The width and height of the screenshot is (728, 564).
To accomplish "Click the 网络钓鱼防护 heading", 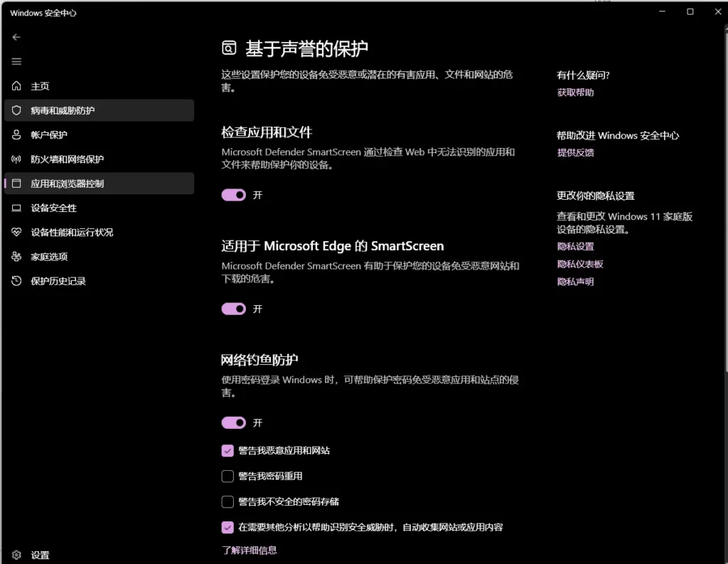I will click(259, 360).
